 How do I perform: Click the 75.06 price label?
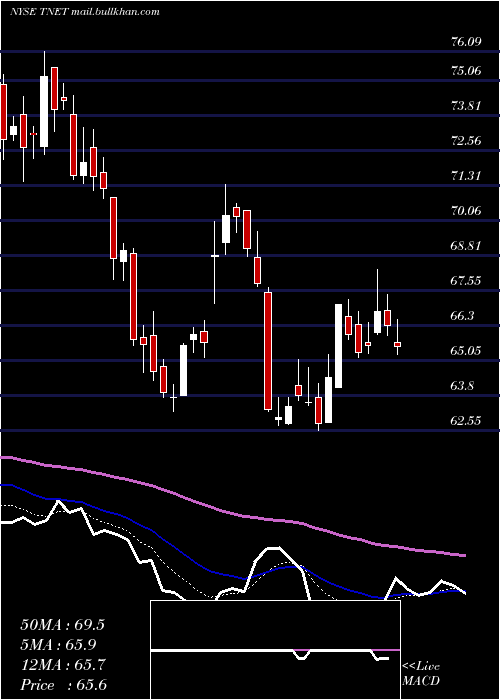point(467,71)
